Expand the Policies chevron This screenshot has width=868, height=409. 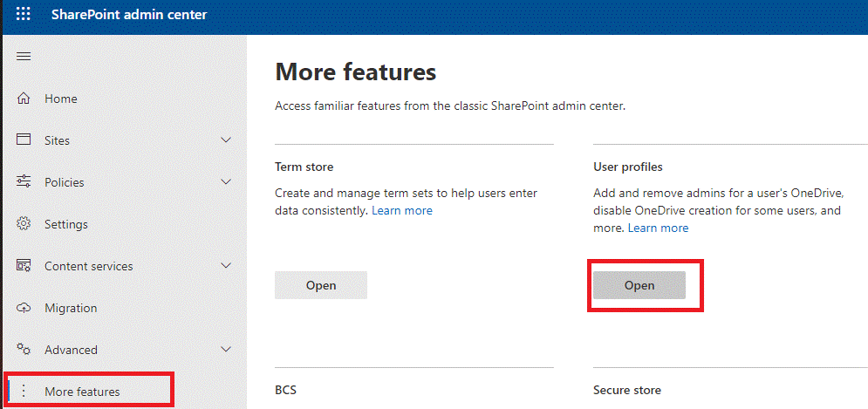(x=226, y=182)
